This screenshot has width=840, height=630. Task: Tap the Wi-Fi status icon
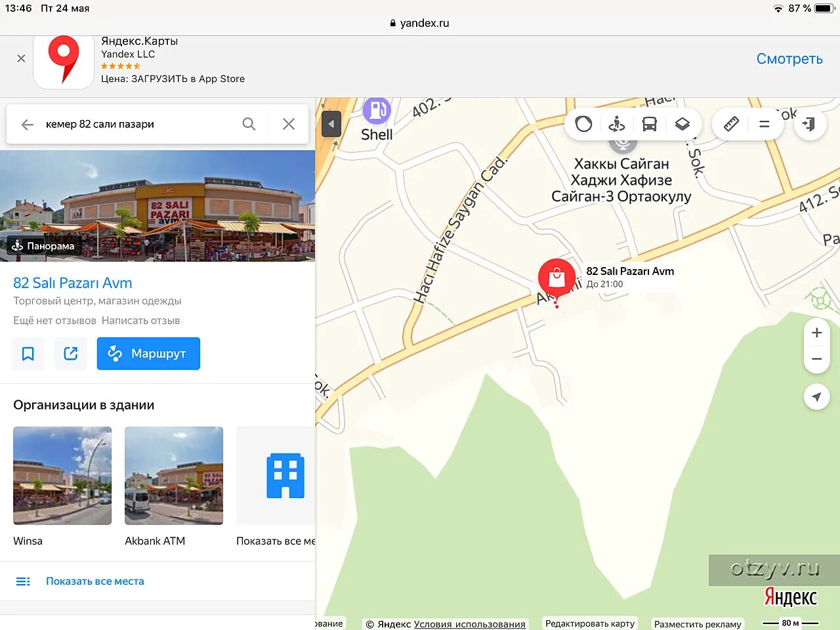[x=778, y=9]
